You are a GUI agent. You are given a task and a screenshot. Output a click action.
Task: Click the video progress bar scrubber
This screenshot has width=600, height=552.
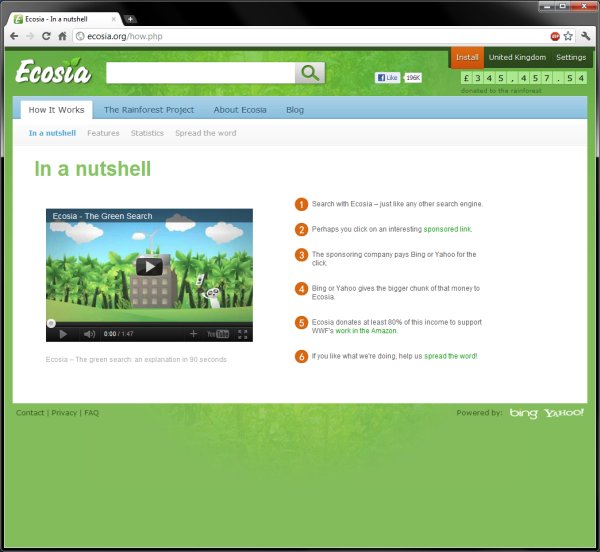tap(51, 324)
